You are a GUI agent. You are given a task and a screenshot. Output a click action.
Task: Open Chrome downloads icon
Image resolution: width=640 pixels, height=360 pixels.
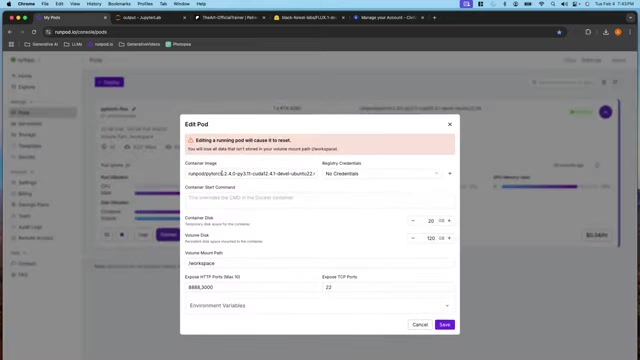tap(606, 32)
